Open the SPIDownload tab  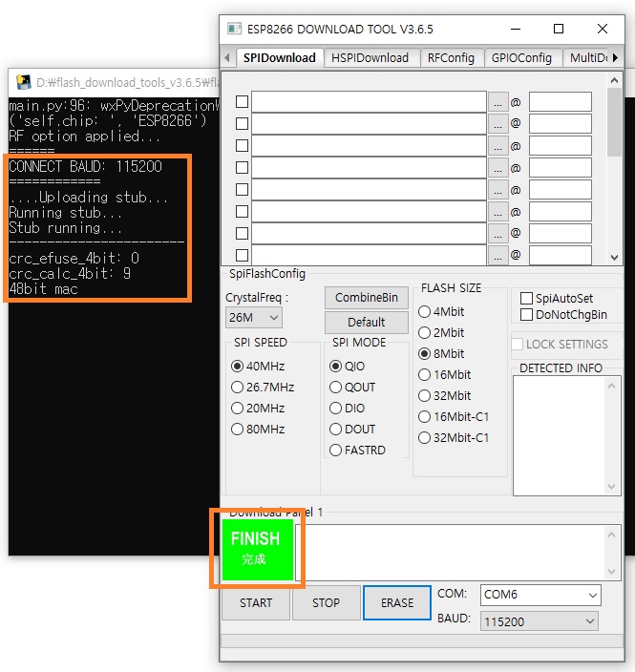point(279,58)
